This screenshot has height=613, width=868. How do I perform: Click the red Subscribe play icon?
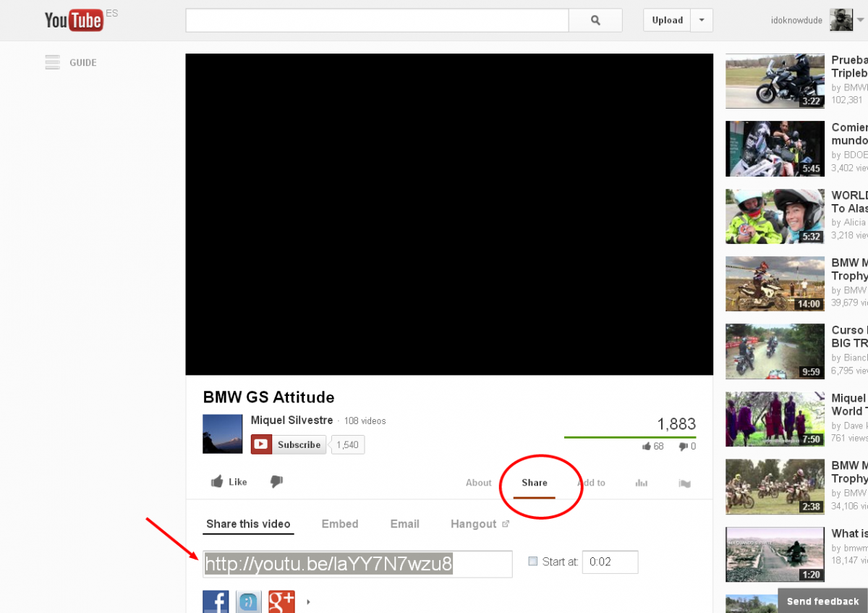coord(261,444)
